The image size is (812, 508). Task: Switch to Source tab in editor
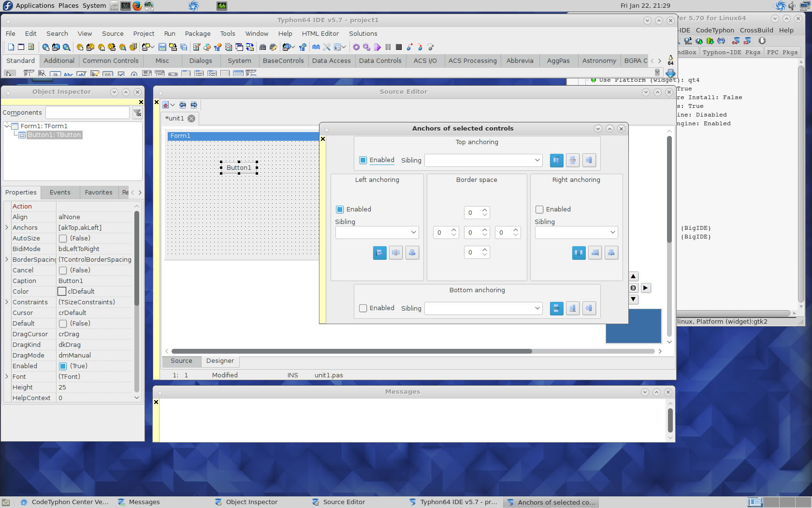pyautogui.click(x=181, y=361)
